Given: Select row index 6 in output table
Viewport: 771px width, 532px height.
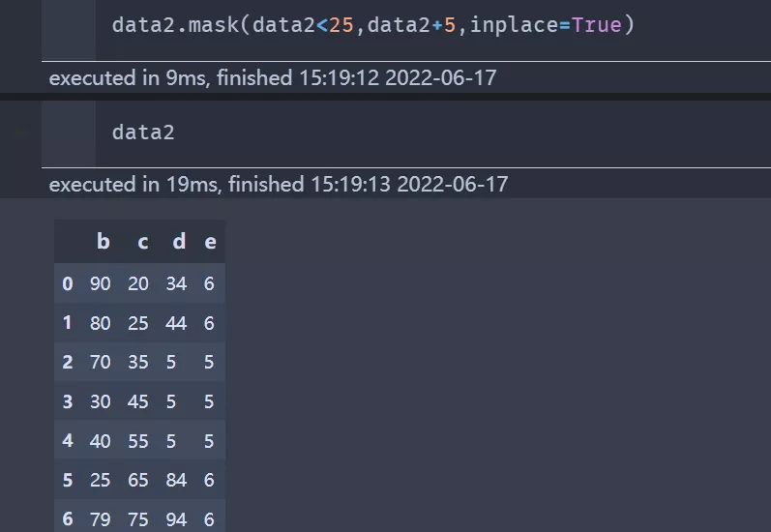Looking at the screenshot, I should tap(68, 519).
